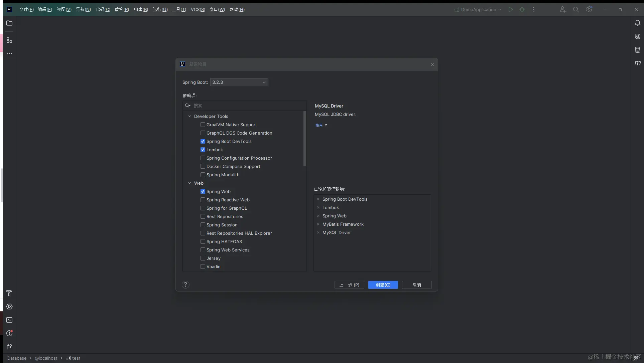Open the Project tool window folder icon
The image size is (644, 363).
(9, 23)
